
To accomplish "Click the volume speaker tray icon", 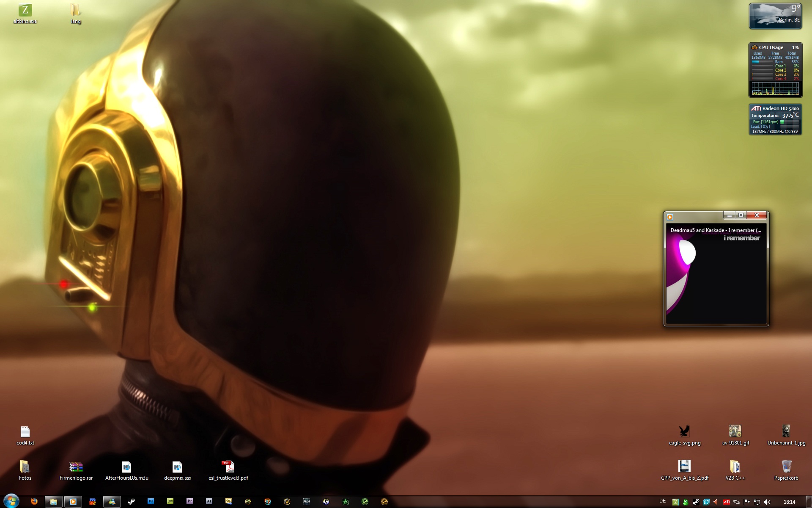I will point(767,502).
